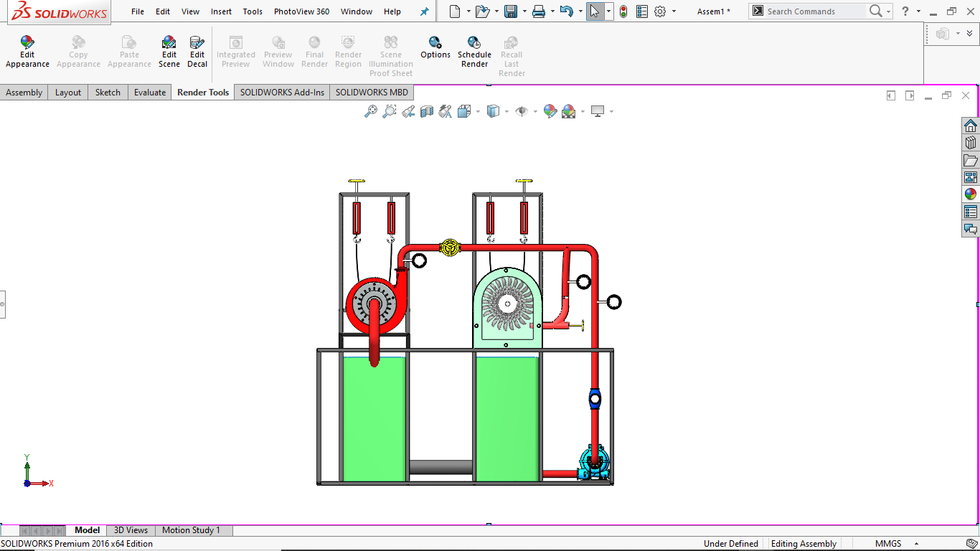Open the Appearances tab in task pane
Viewport: 980px width, 551px height.
pos(971,194)
